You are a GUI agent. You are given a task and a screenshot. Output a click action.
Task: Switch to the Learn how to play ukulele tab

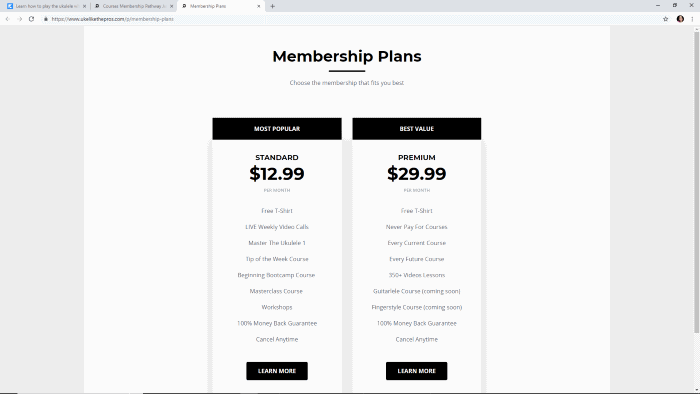tap(45, 6)
